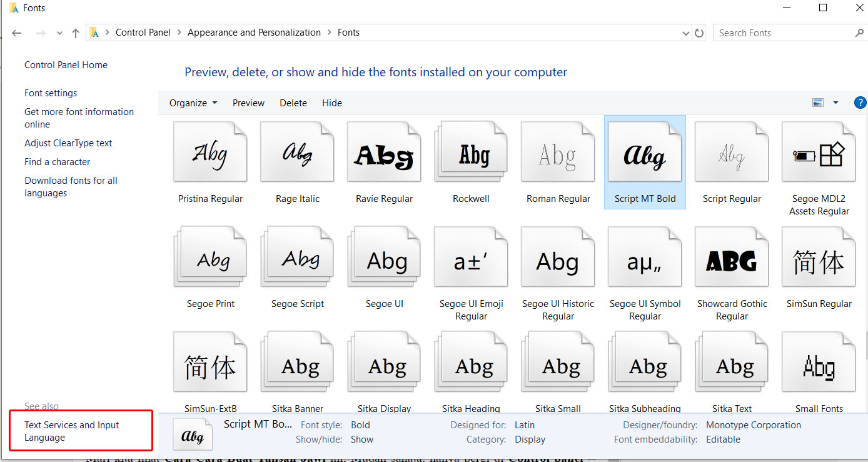The width and height of the screenshot is (868, 462).
Task: Click the Latin designed-for value
Action: [x=525, y=425]
